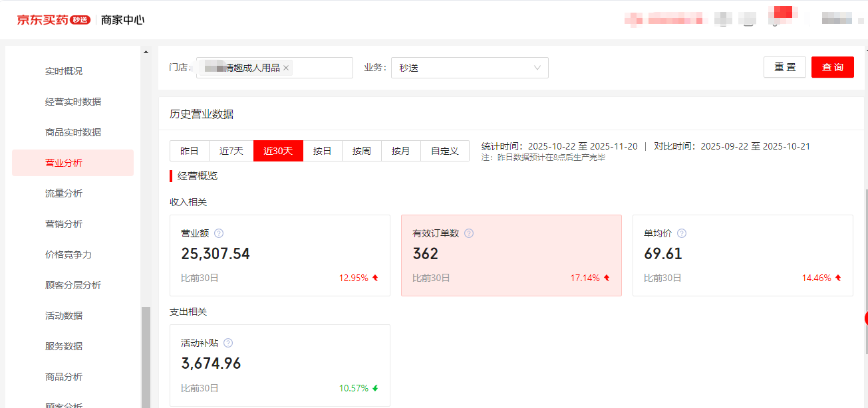Viewport: 868px width, 408px height.
Task: Open the 业务 dropdown showing 秒送
Action: 470,68
